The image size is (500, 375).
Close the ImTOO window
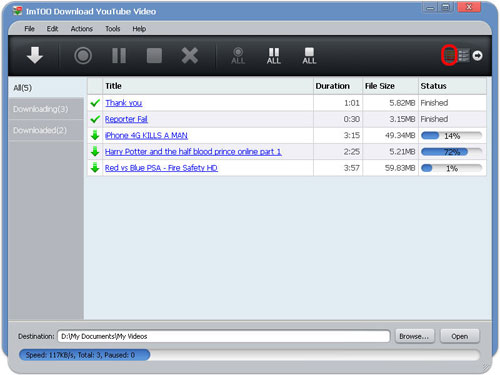pyautogui.click(x=469, y=7)
